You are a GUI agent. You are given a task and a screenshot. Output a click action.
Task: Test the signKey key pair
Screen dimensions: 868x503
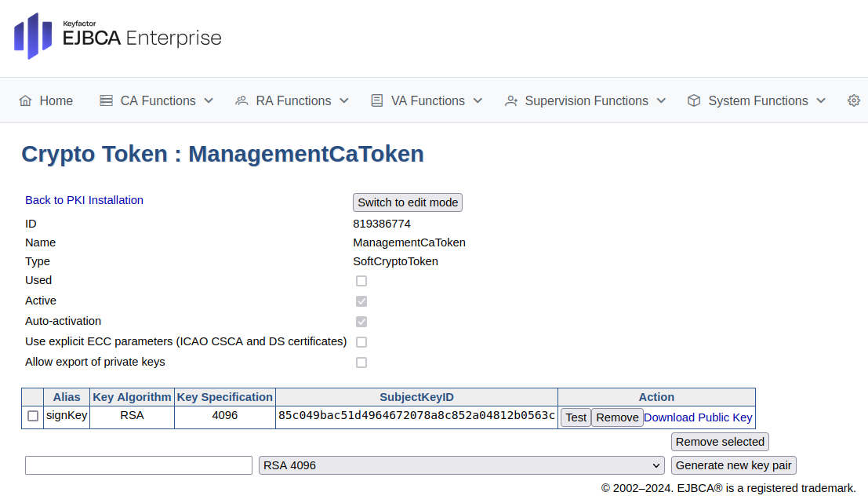576,417
